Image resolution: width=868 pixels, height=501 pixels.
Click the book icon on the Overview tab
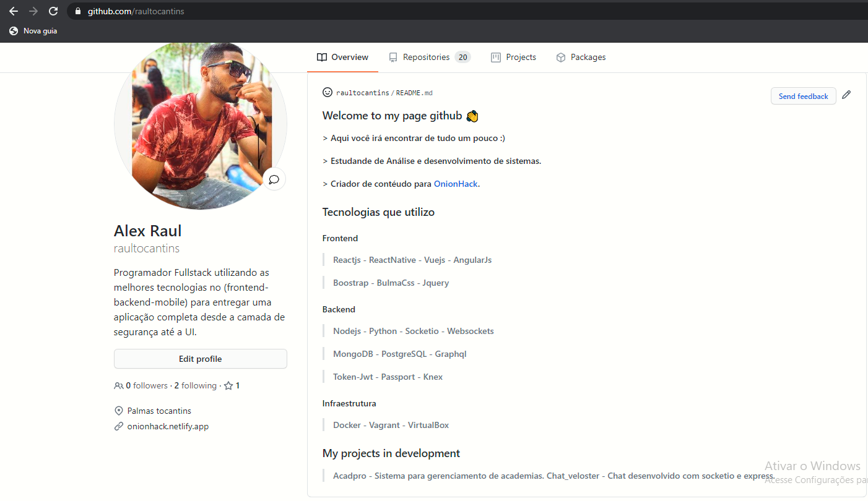click(x=321, y=57)
